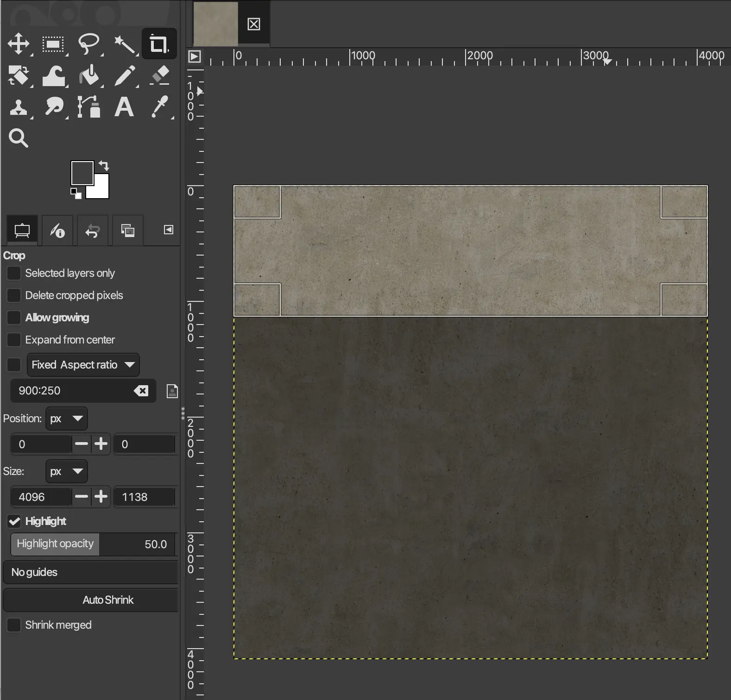The width and height of the screenshot is (731, 700).
Task: Select the Bucket Fill tool
Action: (x=89, y=75)
